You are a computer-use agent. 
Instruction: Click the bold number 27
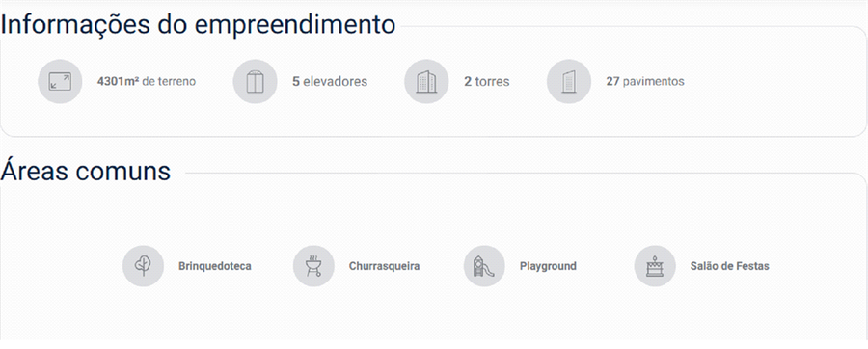(x=612, y=82)
